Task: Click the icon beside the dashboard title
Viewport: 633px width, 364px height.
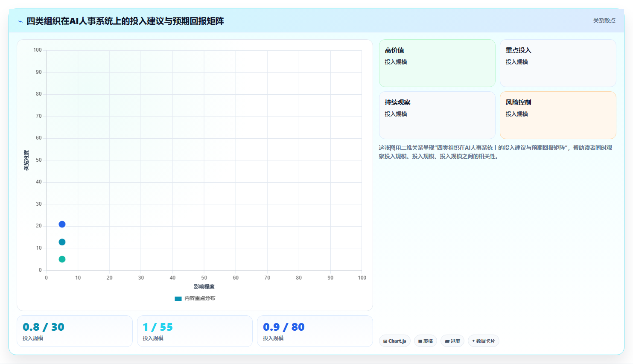Action: (20, 21)
